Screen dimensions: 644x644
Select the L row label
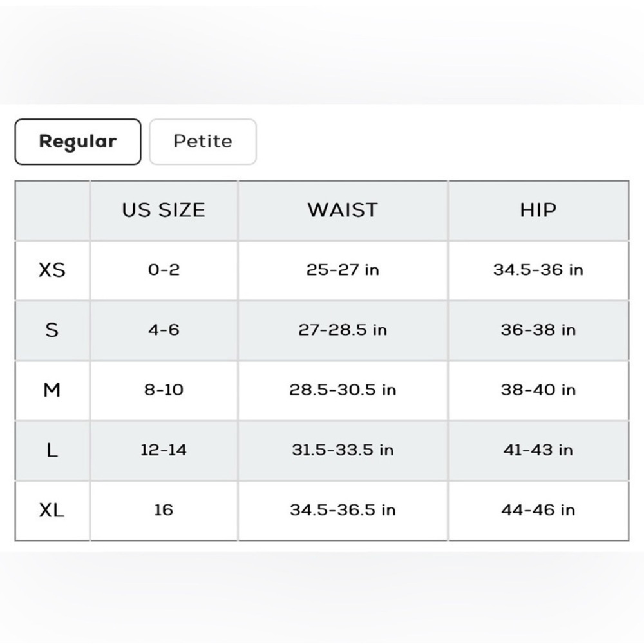pos(52,451)
